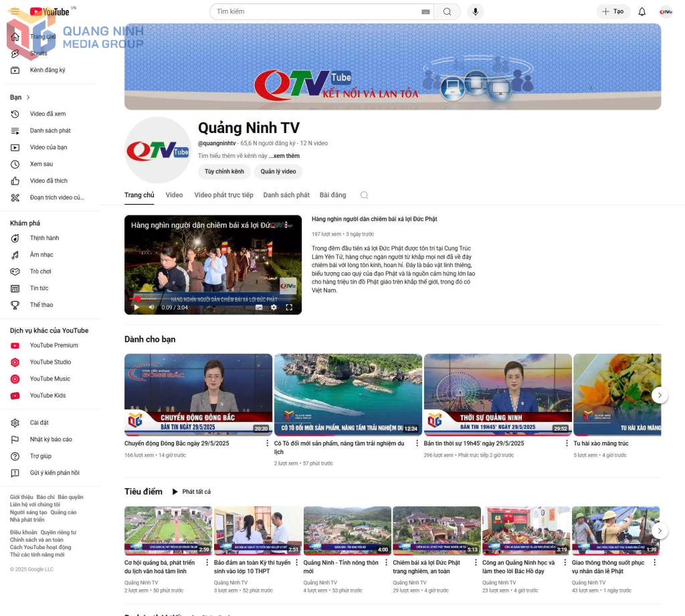The width and height of the screenshot is (685, 616).
Task: Open options menu for Chuyển động Đông Bắc video
Action: (x=268, y=443)
